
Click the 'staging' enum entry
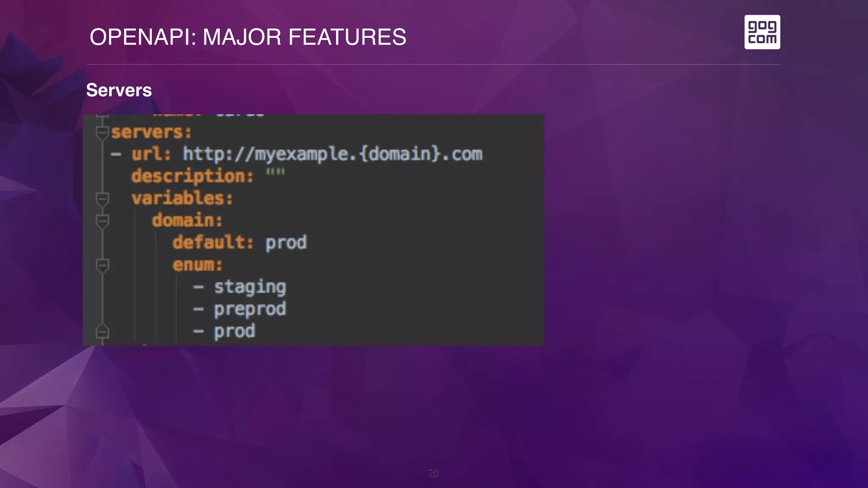pos(250,288)
